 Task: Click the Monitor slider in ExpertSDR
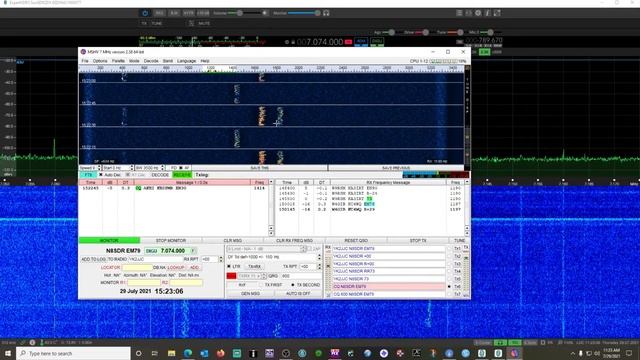tap(304, 13)
